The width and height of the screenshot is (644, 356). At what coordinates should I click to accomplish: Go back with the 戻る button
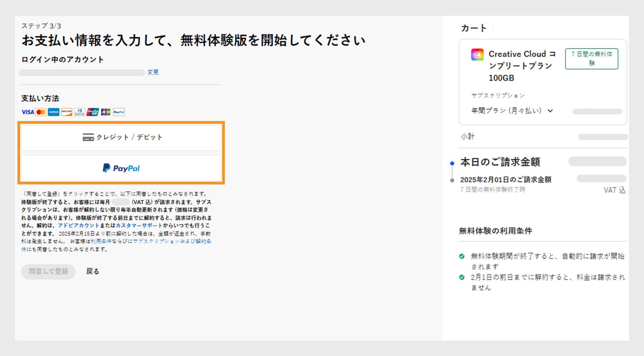click(x=93, y=271)
